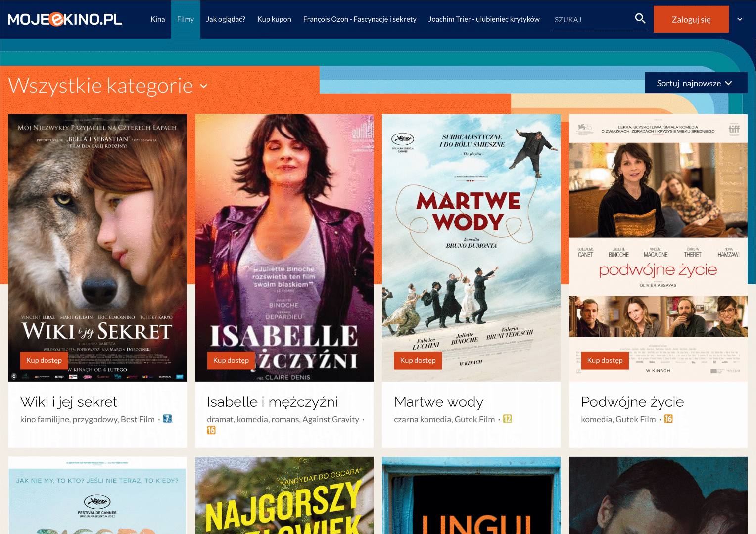Click age rating 7 badge for Wiki i jej sekret
This screenshot has height=534, width=756.
coord(167,419)
